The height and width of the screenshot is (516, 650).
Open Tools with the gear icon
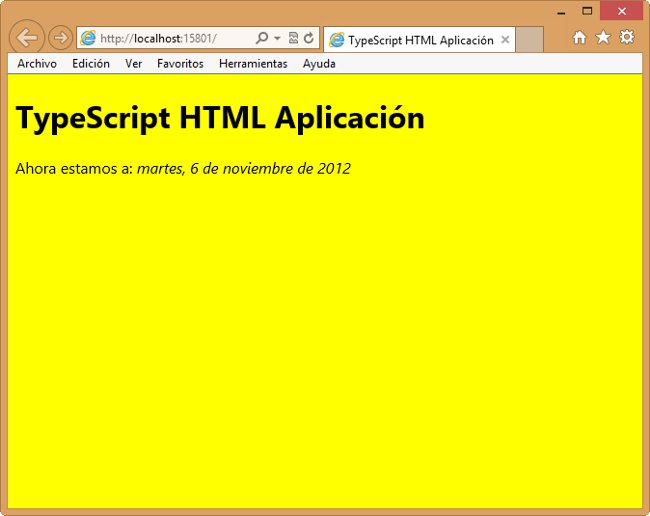(627, 37)
